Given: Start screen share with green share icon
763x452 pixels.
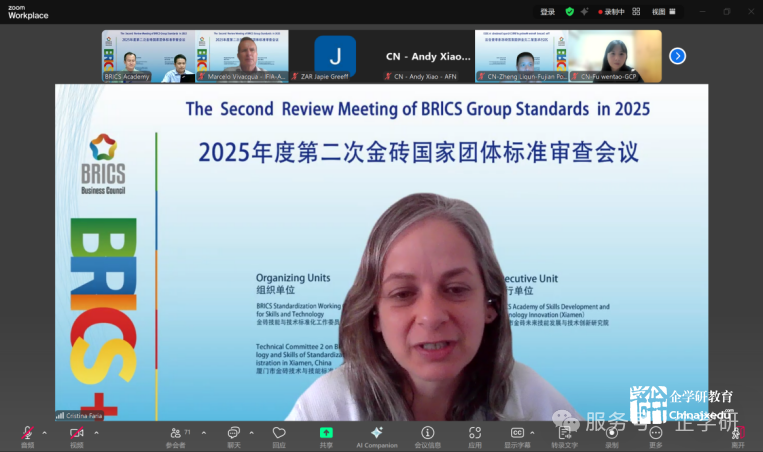Looking at the screenshot, I should [326, 433].
